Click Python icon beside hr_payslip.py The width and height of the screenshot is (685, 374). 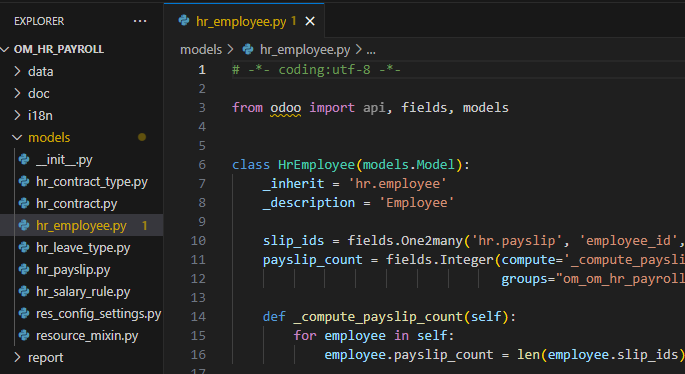pyautogui.click(x=24, y=270)
